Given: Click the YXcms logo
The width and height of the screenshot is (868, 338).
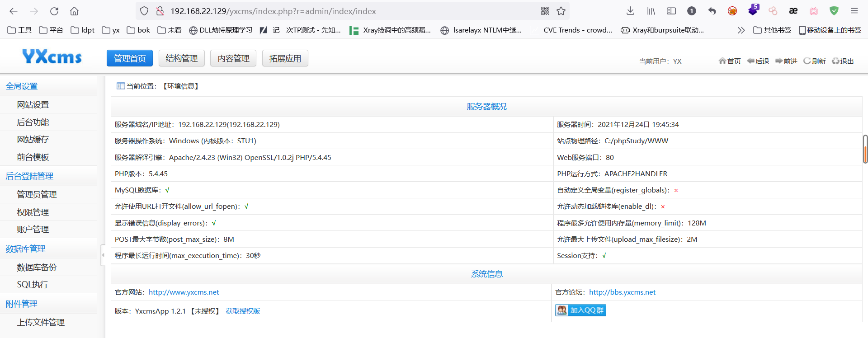Looking at the screenshot, I should (x=52, y=56).
